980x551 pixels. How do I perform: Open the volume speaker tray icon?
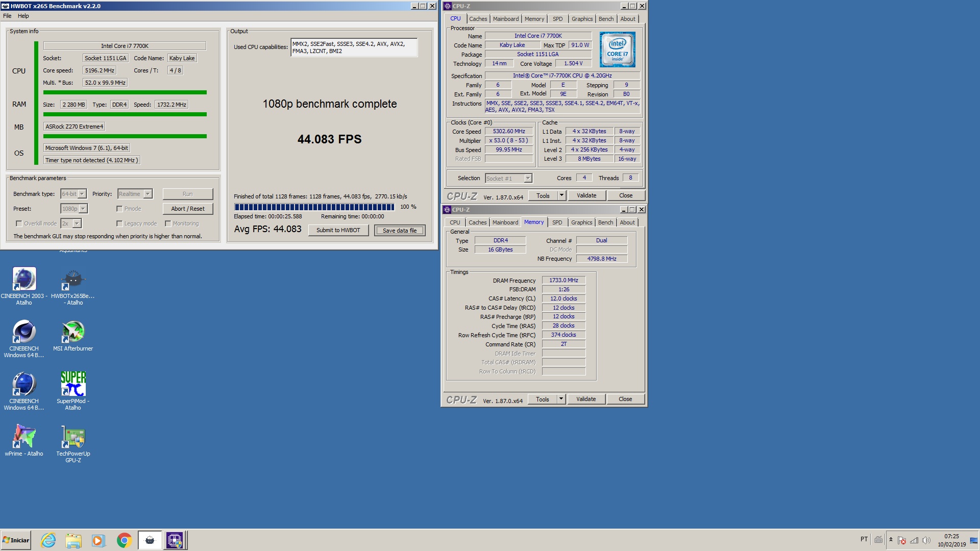[x=926, y=540]
